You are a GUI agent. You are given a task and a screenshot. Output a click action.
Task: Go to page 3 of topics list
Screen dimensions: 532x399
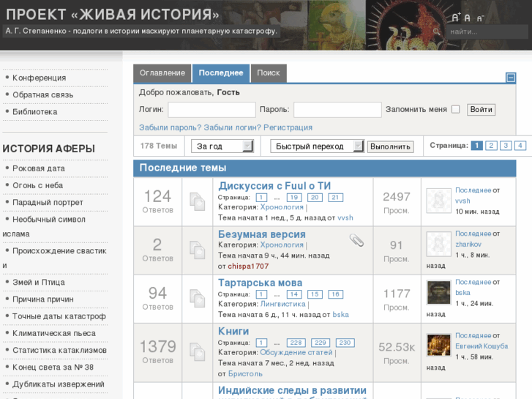[506, 146]
